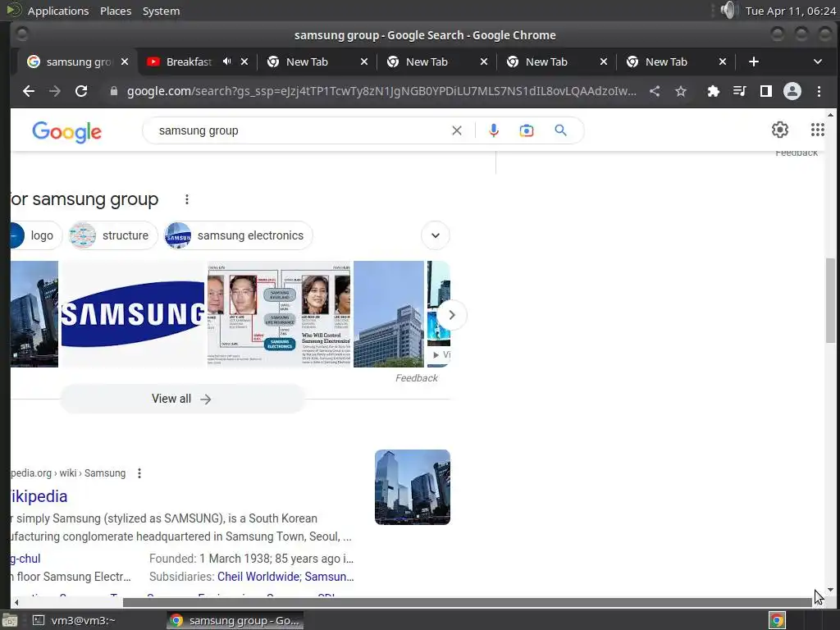
Task: Search by image with the camera icon
Action: pos(527,130)
